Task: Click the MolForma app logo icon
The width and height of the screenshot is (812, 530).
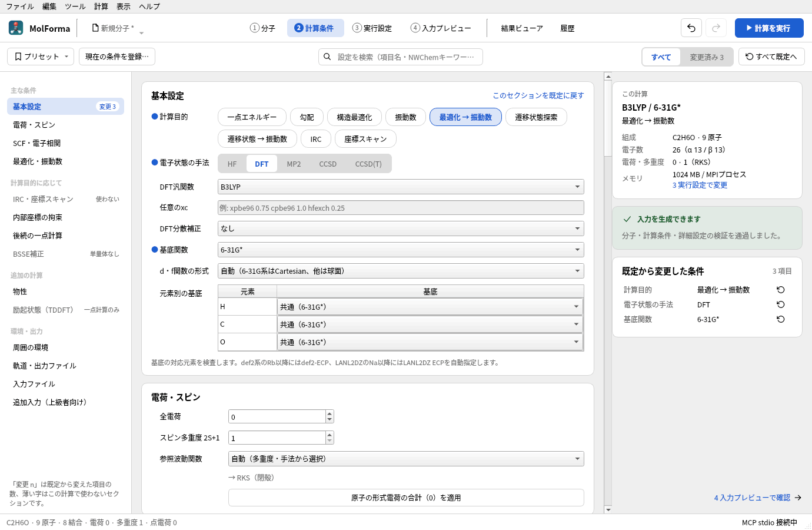Action: (x=16, y=28)
